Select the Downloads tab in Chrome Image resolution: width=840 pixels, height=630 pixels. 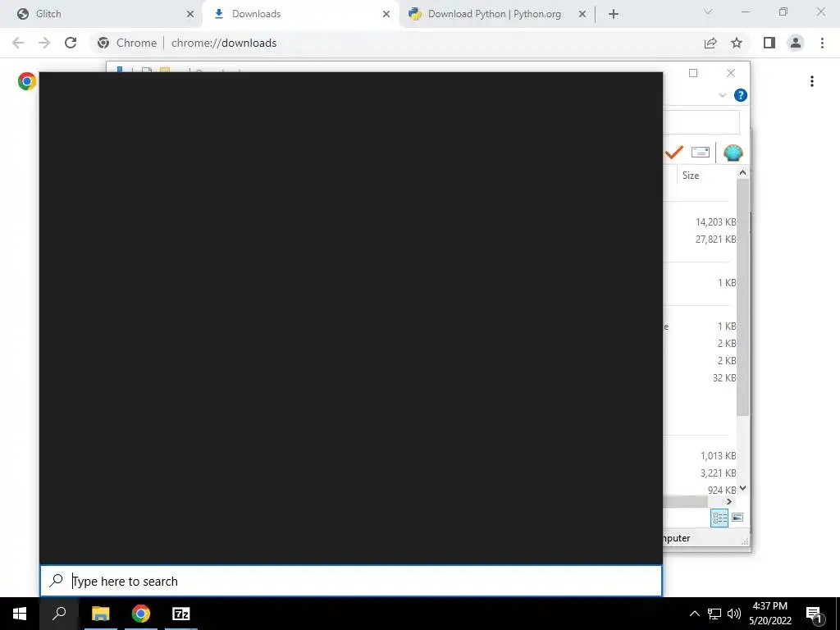(300, 14)
